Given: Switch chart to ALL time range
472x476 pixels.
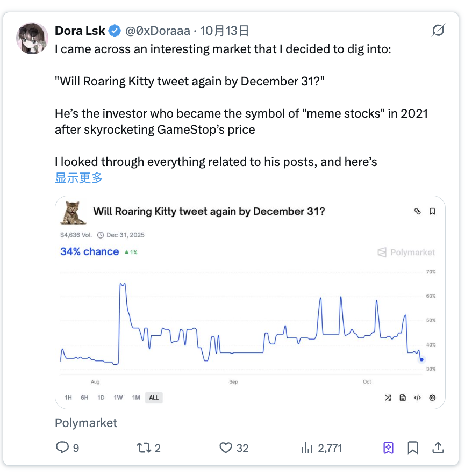Looking at the screenshot, I should coord(154,398).
